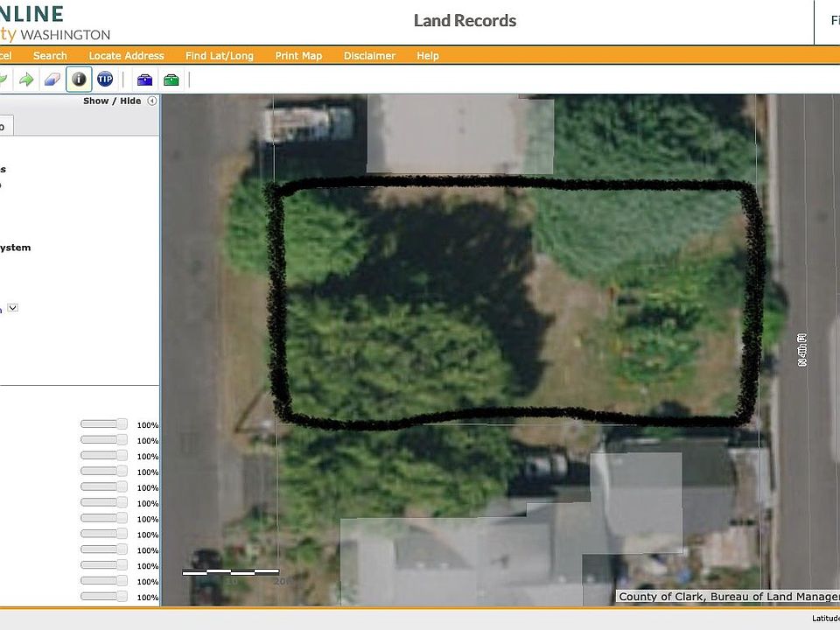Screen dimensions: 840x630
Task: Select the eraser clear tool
Action: pyautogui.click(x=52, y=80)
